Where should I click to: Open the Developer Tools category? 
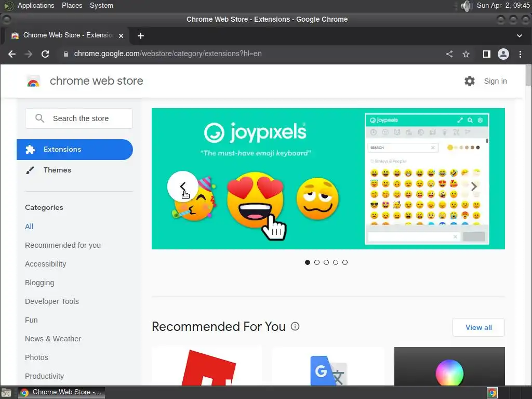coord(52,301)
